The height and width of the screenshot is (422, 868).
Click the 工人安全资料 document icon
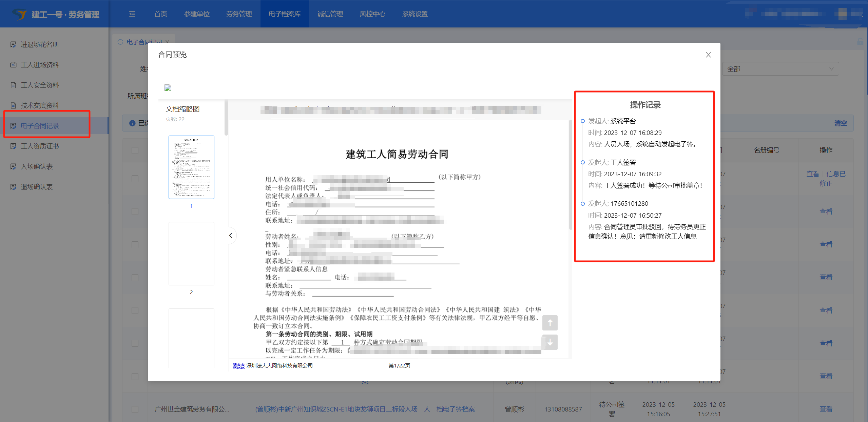click(x=13, y=85)
